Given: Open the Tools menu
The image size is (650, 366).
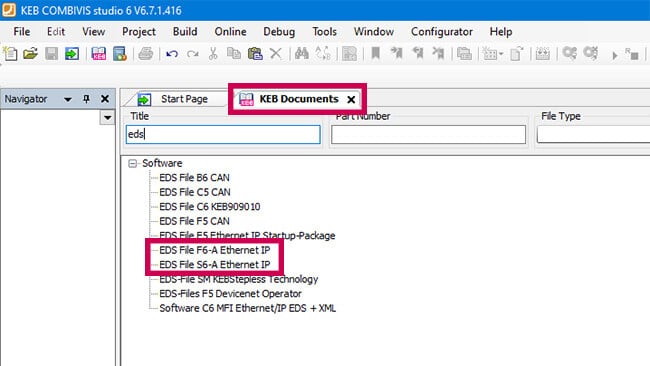Looking at the screenshot, I should [324, 32].
